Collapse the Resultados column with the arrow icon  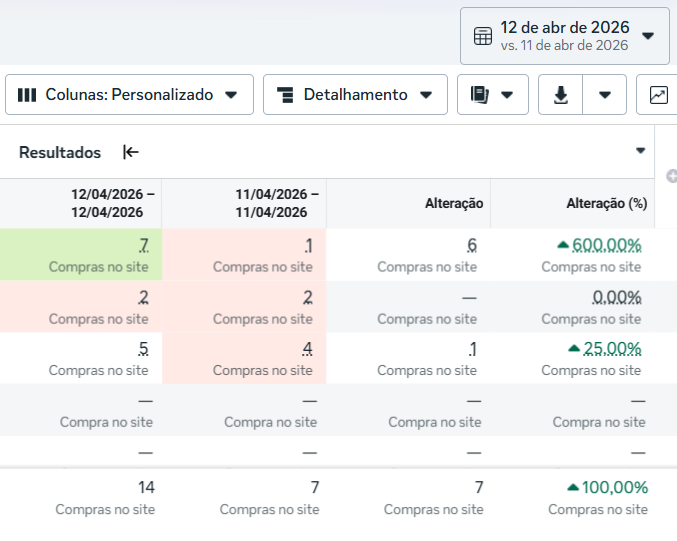click(131, 152)
